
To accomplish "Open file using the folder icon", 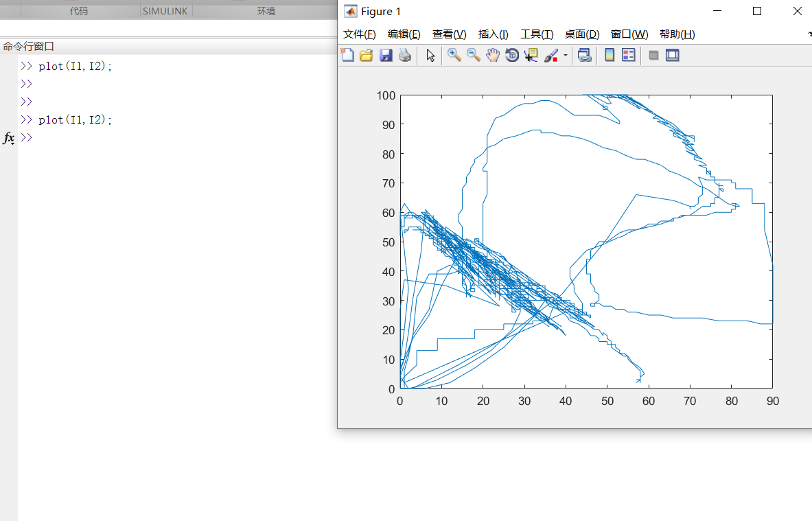I will click(x=367, y=55).
